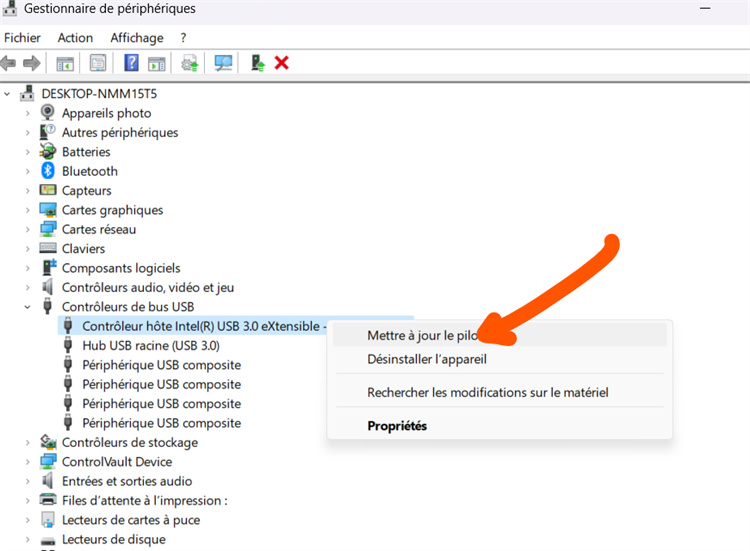The width and height of the screenshot is (750, 551).
Task: Click the Cartes graphiques display icon
Action: [x=48, y=209]
